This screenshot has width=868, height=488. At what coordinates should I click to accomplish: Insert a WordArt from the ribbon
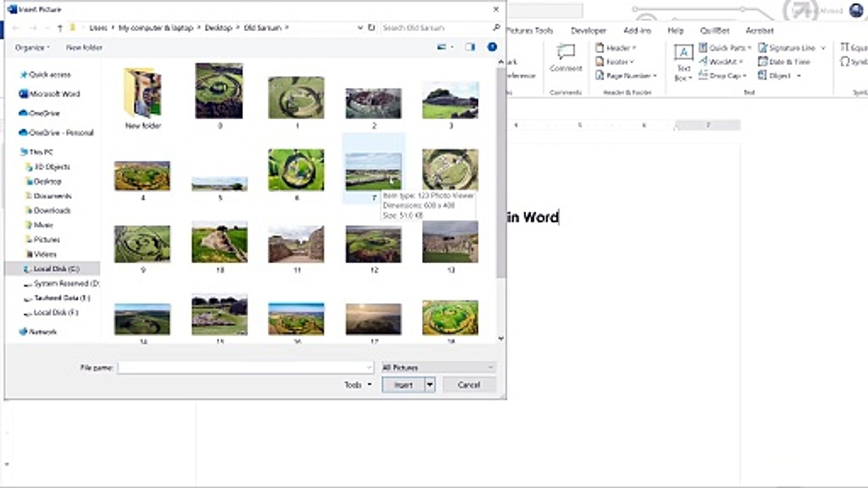pos(721,61)
